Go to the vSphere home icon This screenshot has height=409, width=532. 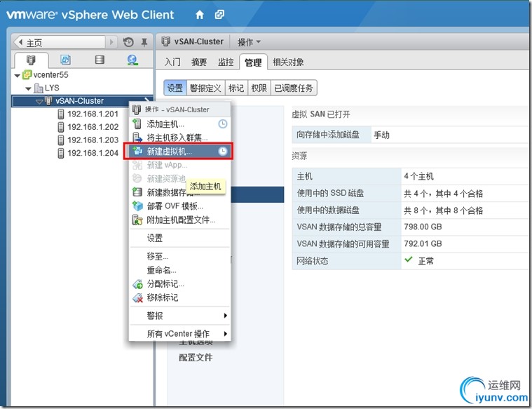click(x=200, y=15)
